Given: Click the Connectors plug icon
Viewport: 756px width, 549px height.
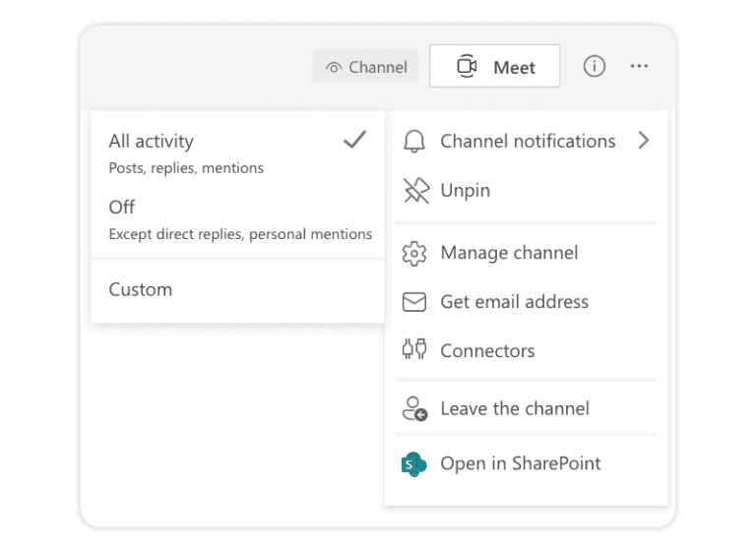Looking at the screenshot, I should pyautogui.click(x=414, y=349).
